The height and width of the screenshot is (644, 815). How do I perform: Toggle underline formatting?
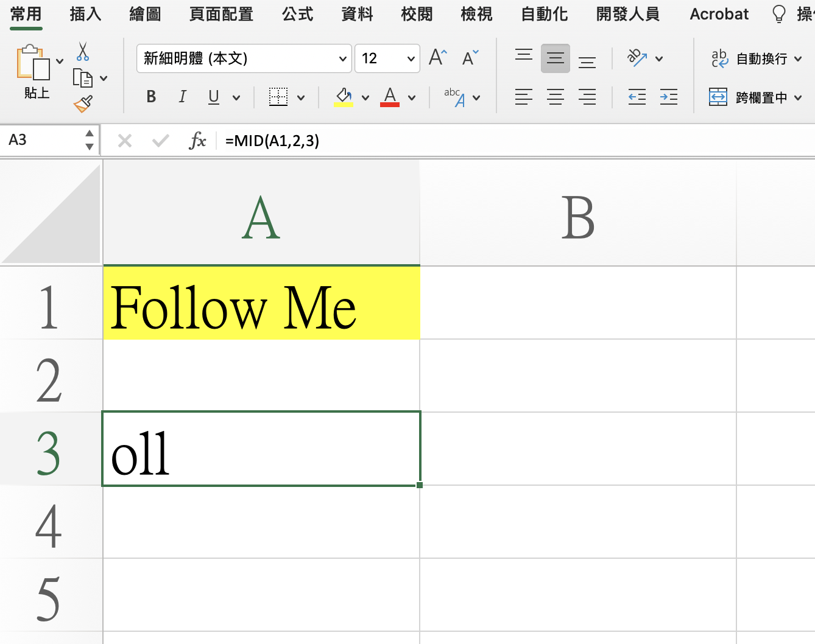(x=214, y=97)
